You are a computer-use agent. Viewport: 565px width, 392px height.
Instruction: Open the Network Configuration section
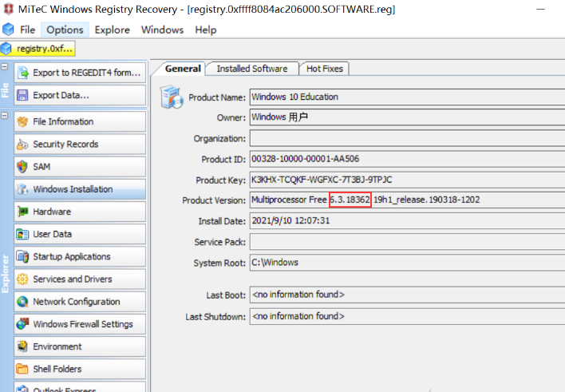[80, 302]
